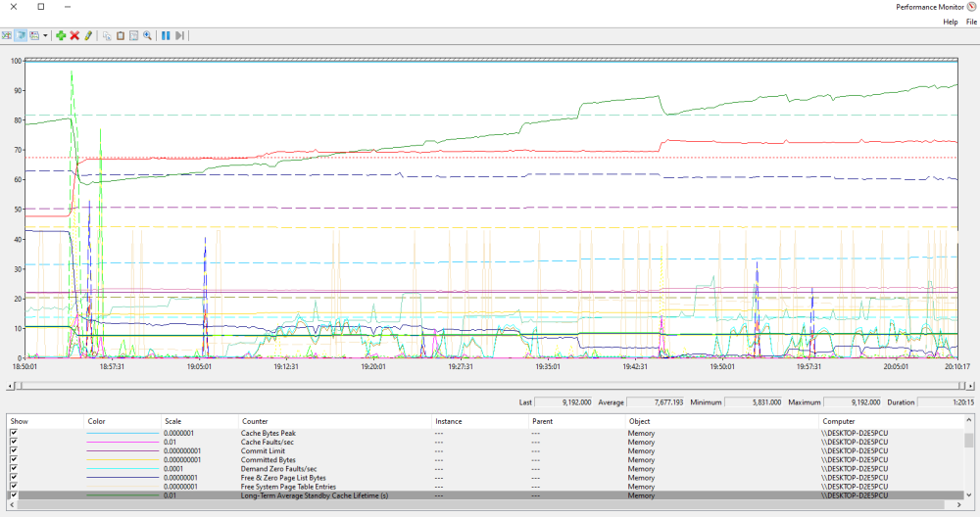This screenshot has width=980, height=517.
Task: Sort by the Counter column header
Action: 334,421
